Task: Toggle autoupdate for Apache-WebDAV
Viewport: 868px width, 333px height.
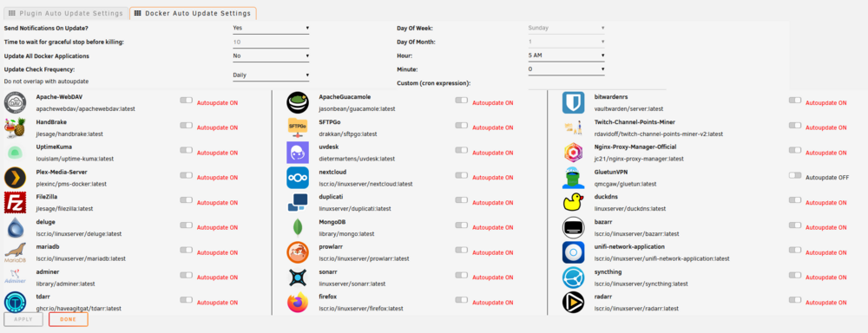Action: (186, 100)
